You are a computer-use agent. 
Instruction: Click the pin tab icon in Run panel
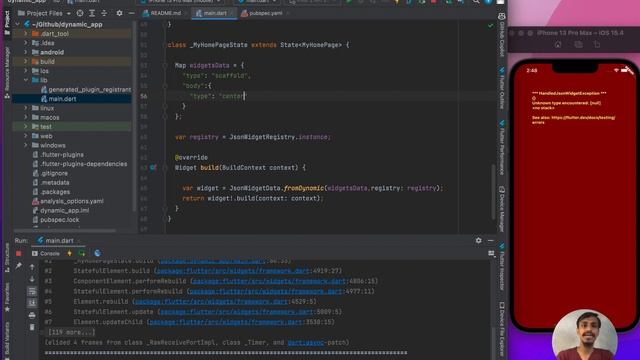point(19,266)
